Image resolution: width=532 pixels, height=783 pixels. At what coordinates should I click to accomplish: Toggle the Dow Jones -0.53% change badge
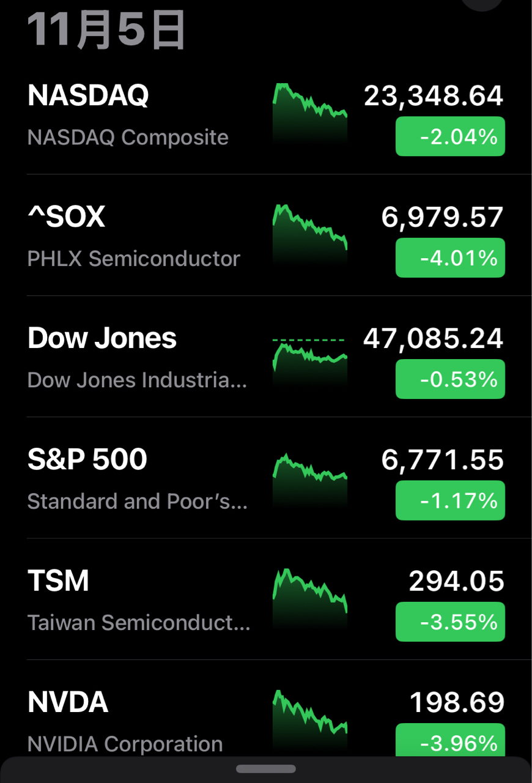[x=450, y=379]
